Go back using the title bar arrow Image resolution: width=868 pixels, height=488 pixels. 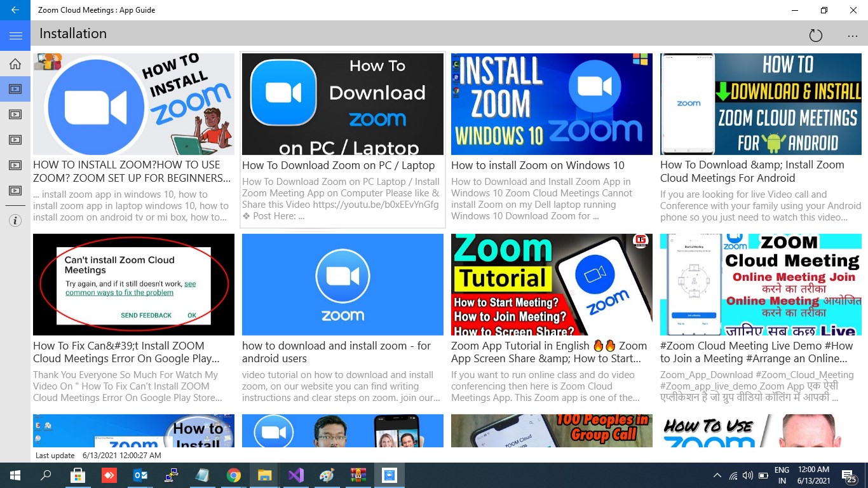(x=15, y=10)
